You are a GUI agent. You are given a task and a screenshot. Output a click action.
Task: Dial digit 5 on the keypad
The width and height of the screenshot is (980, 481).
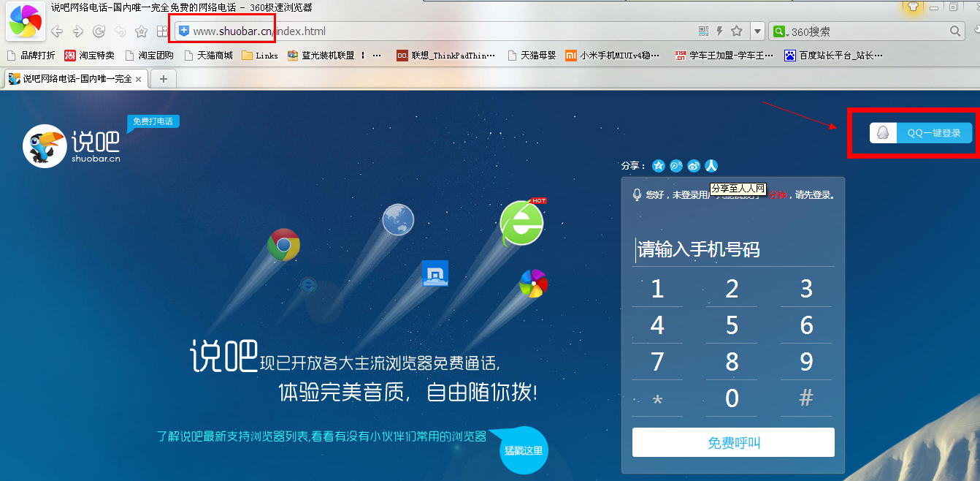coord(732,325)
